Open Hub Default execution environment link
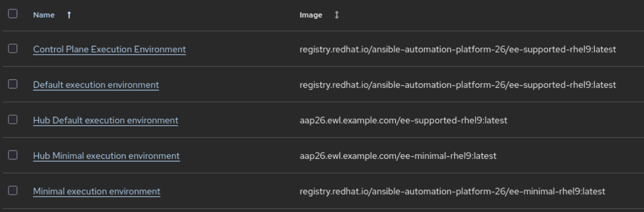The image size is (644, 212). coord(105,120)
